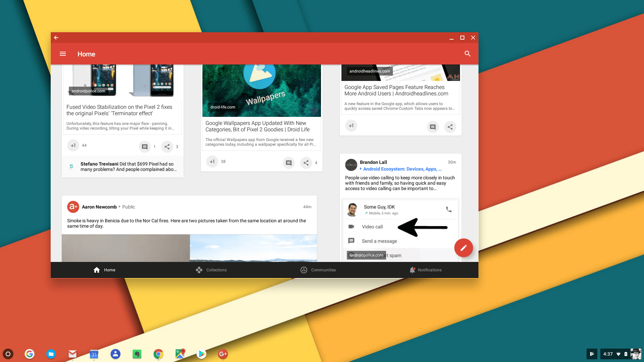Plus-one the Fused Video Stabilization post
This screenshot has height=362, width=644.
coord(73,145)
